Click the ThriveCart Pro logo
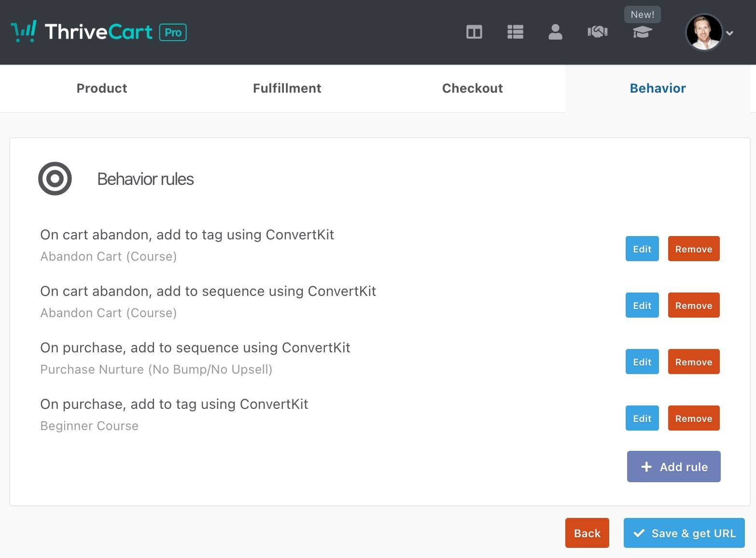The width and height of the screenshot is (756, 558). pyautogui.click(x=98, y=32)
